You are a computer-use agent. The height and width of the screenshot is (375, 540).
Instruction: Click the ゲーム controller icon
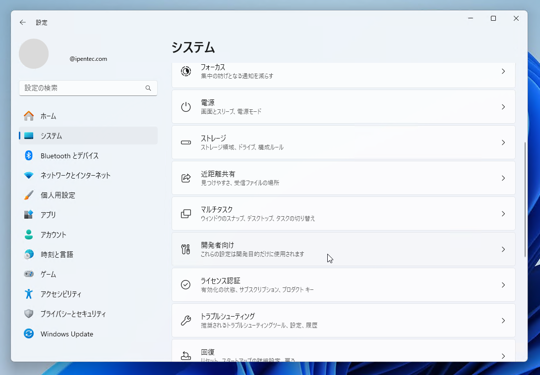click(29, 274)
